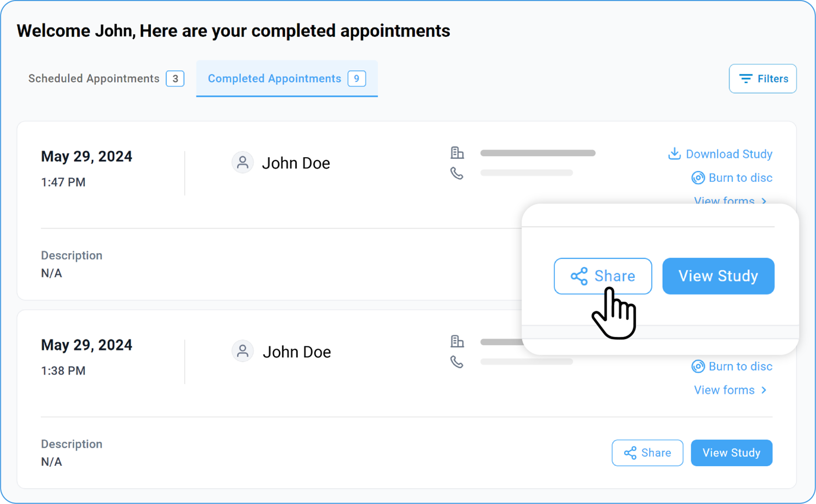Image resolution: width=816 pixels, height=504 pixels.
Task: Click the user avatar in second appointment
Action: coord(242,351)
